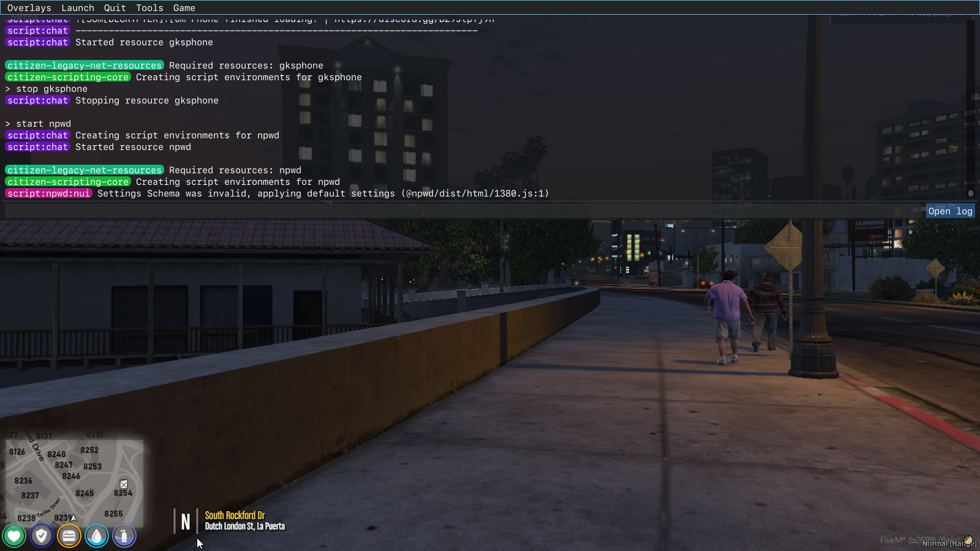Select Launch from the menu bar
This screenshot has width=980, height=551.
click(x=78, y=7)
